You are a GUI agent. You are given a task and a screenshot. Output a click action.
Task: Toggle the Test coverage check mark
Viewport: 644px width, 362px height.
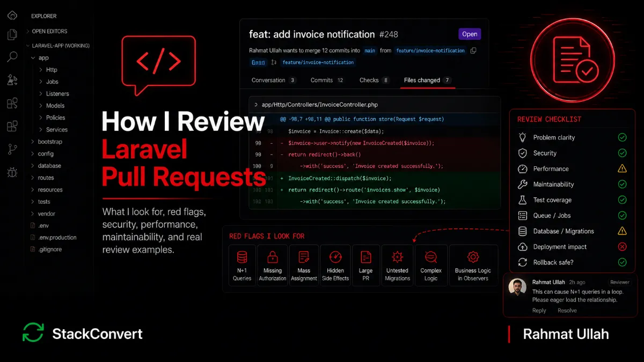tap(622, 200)
